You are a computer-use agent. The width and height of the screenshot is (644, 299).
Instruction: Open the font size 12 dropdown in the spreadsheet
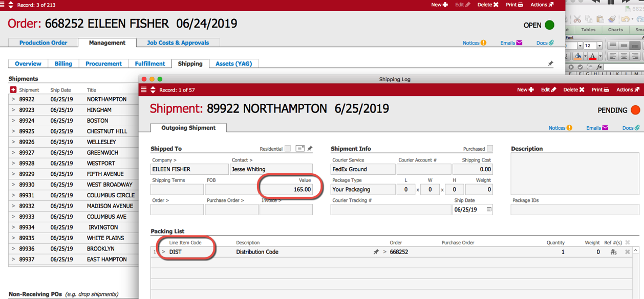coord(599,45)
